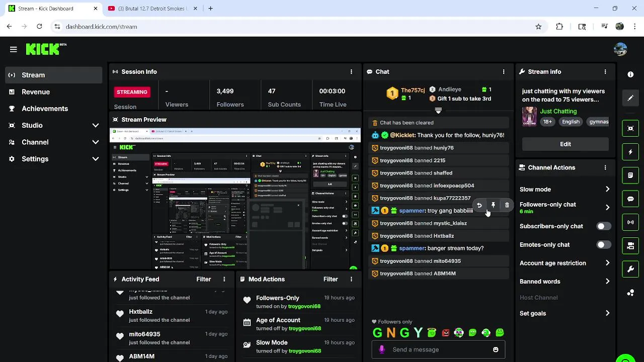The width and height of the screenshot is (644, 362).
Task: Open Activity Feed Filter dropdown
Action: (x=203, y=280)
